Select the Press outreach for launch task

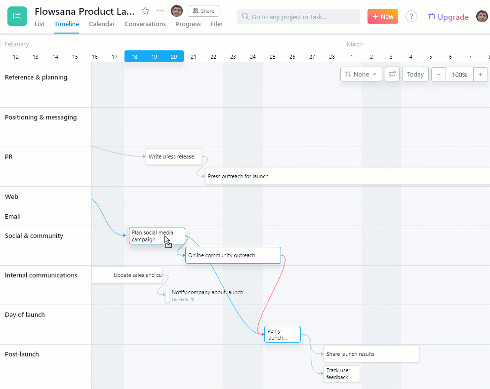[347, 176]
